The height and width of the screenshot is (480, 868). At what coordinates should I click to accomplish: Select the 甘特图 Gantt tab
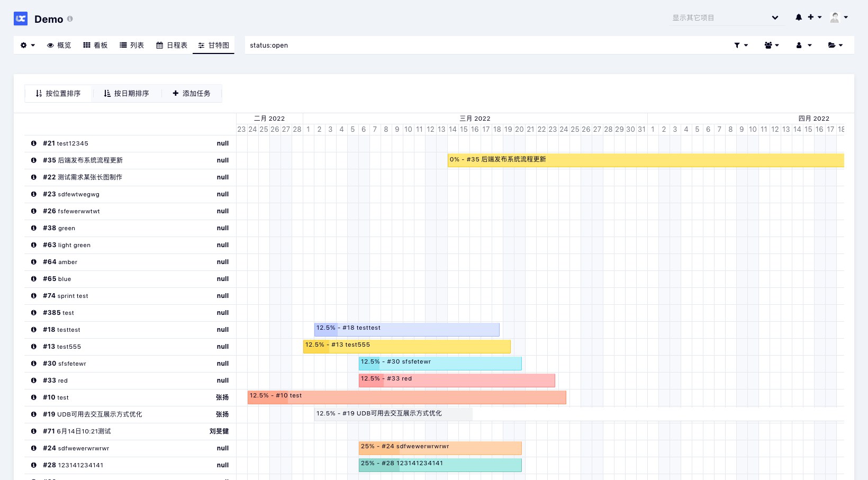[213, 45]
